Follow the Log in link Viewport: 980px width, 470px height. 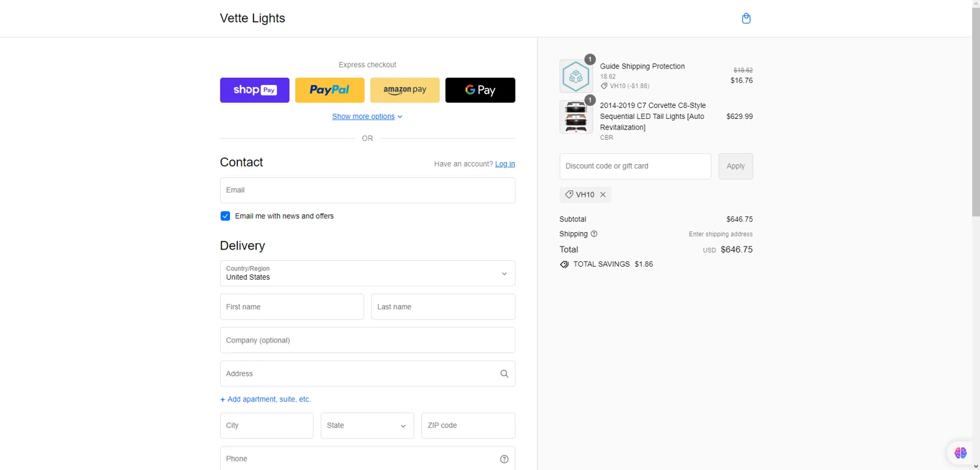[505, 164]
